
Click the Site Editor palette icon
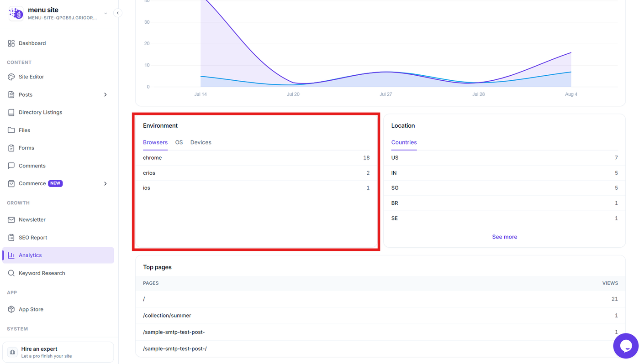[x=11, y=77]
